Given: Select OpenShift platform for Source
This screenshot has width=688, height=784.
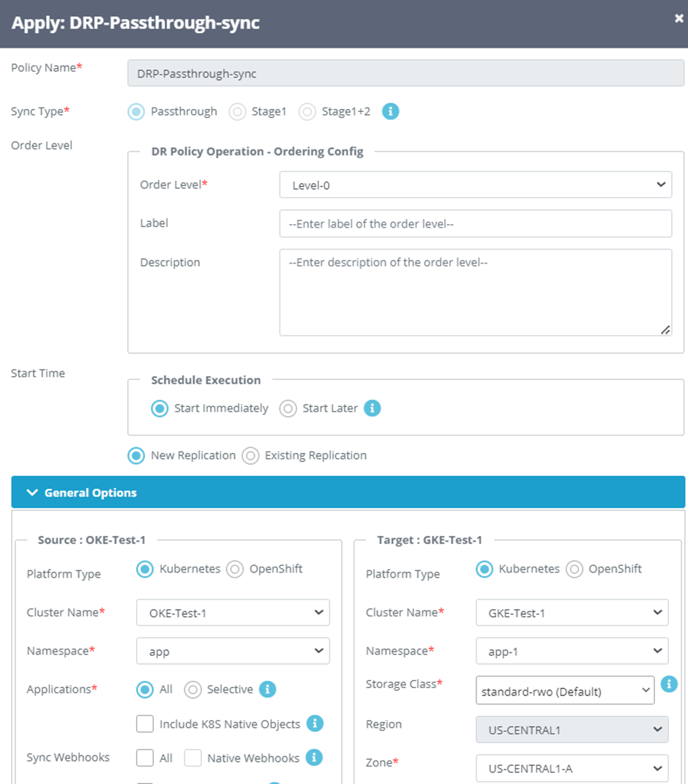Looking at the screenshot, I should (235, 569).
